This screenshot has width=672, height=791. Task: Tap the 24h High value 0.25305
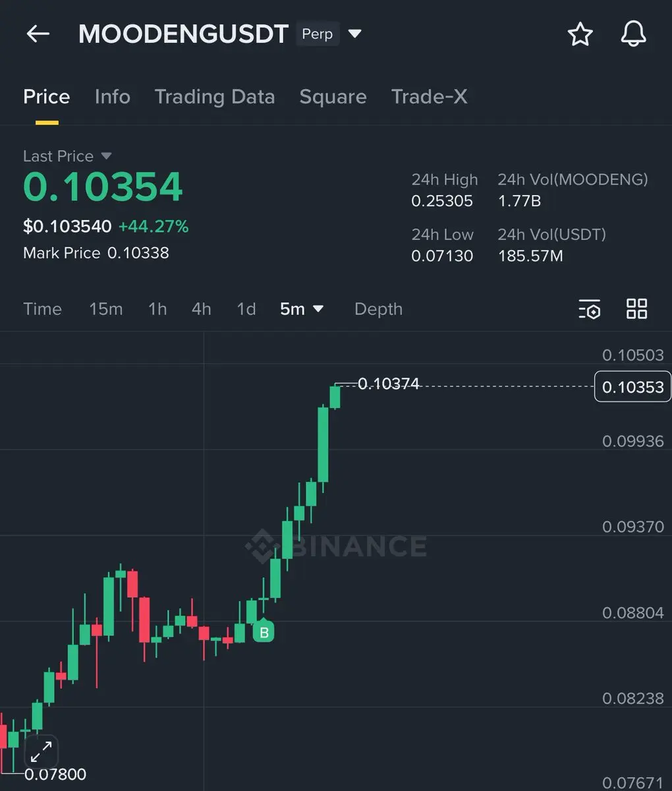point(442,201)
